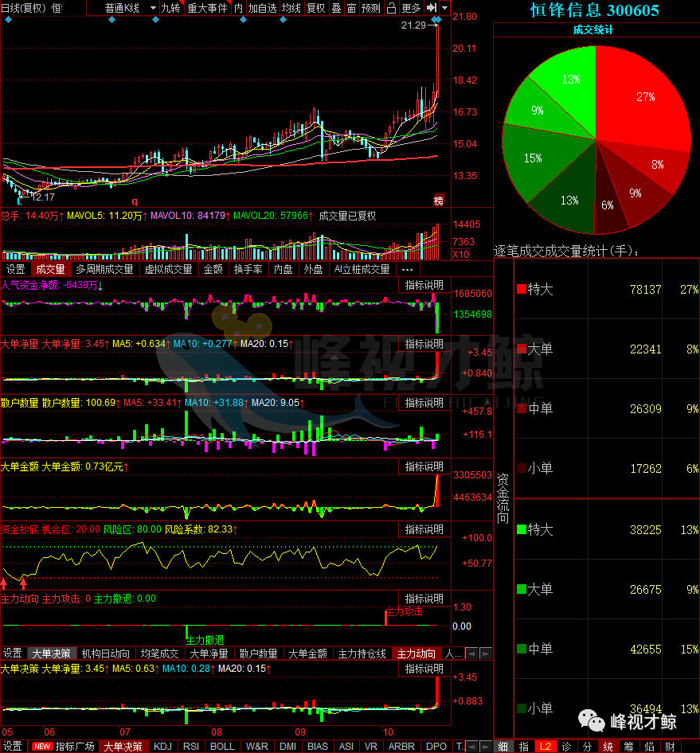Toggle the 九转 indicator
The width and height of the screenshot is (700, 753).
point(170,8)
